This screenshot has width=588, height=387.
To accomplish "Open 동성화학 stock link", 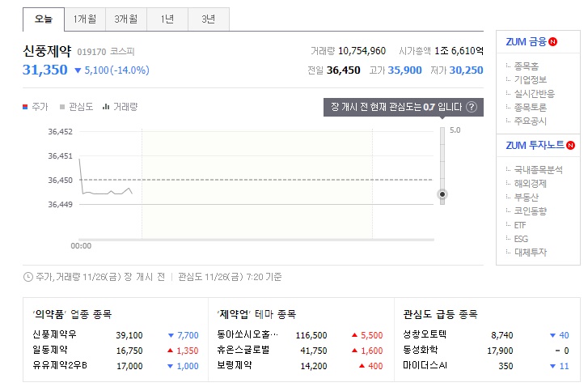I will 421,350.
